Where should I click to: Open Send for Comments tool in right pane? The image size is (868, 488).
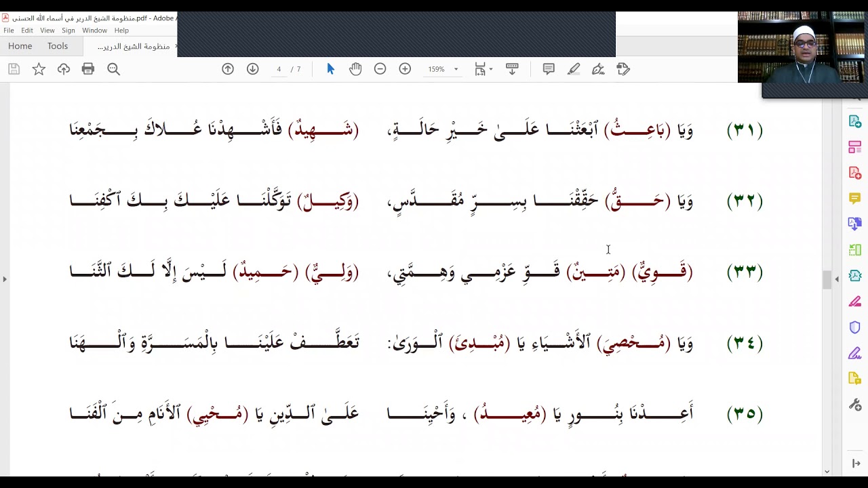(855, 379)
